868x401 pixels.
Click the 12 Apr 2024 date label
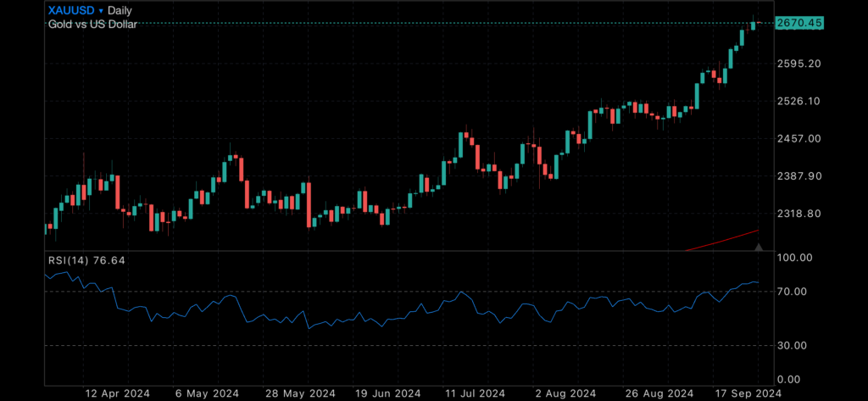pyautogui.click(x=117, y=393)
